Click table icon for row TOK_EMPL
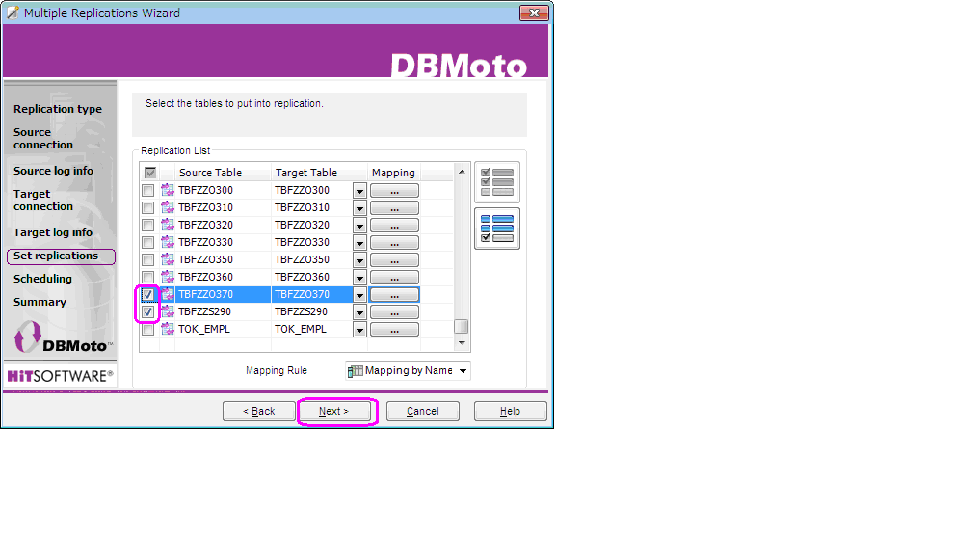Screen dimensions: 980x539 168,329
